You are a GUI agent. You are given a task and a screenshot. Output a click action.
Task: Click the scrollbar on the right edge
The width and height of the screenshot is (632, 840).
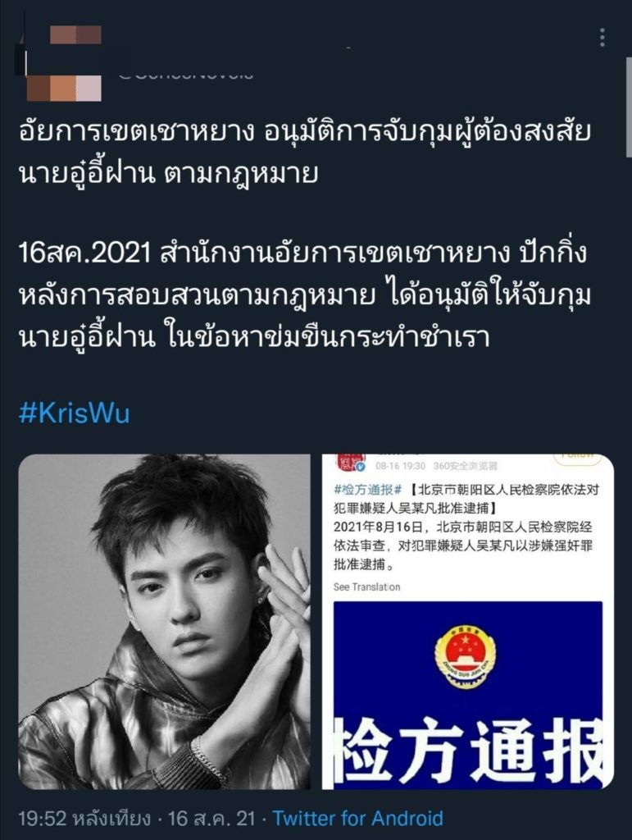click(629, 107)
